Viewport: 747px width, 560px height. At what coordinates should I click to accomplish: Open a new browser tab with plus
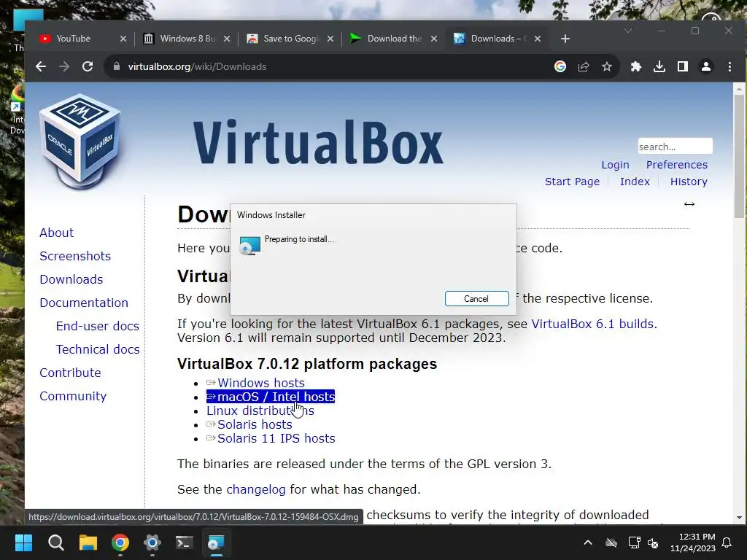565,39
